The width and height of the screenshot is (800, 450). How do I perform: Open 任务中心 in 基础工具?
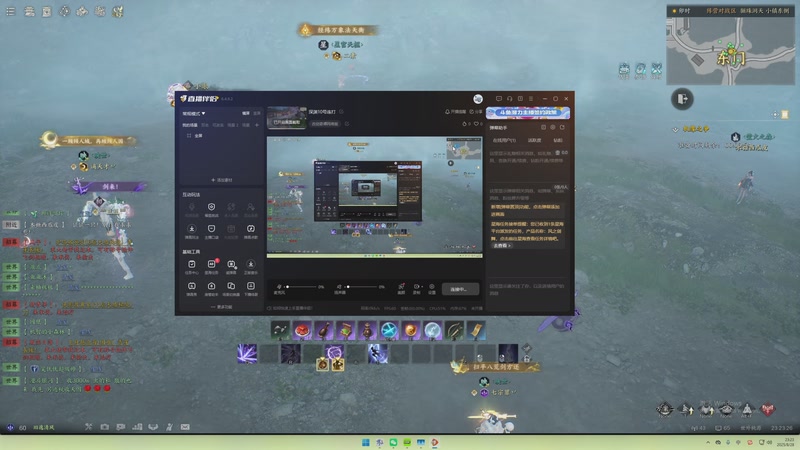(x=192, y=265)
